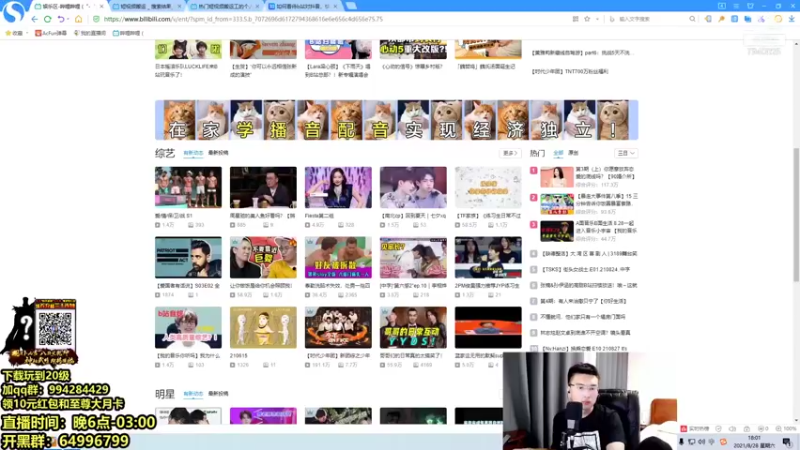800x450 pixels.
Task: Open the downloads arrow icon
Action: tap(791, 19)
